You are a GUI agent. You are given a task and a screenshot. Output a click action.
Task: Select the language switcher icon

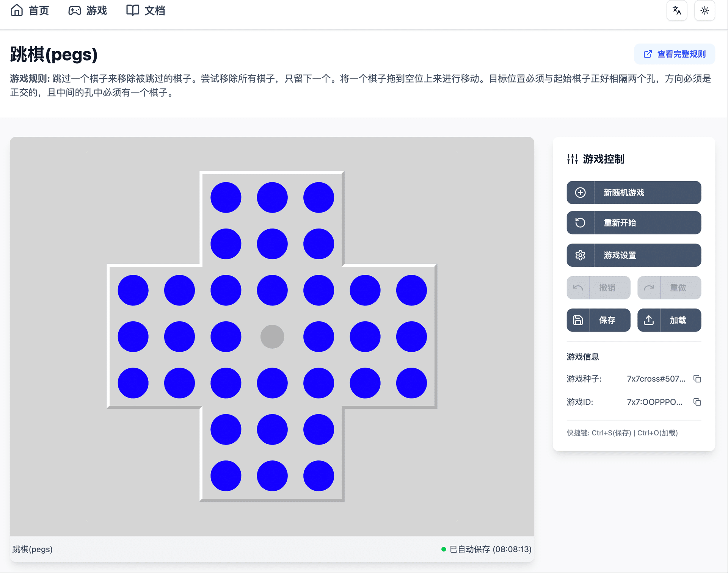tap(677, 10)
